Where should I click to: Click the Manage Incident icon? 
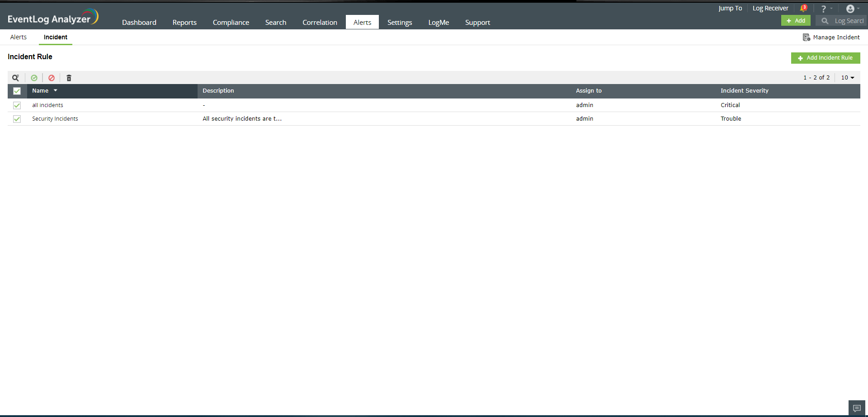click(807, 37)
